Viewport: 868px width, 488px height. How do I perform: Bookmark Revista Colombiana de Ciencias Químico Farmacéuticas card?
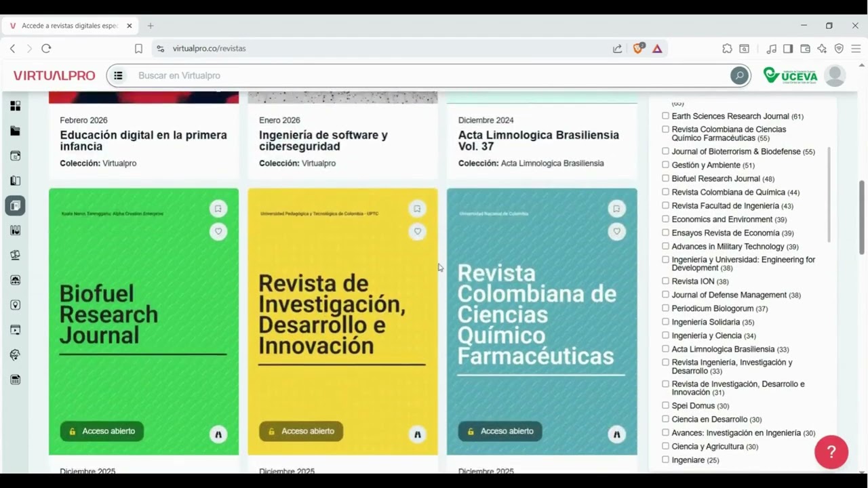[x=616, y=209]
